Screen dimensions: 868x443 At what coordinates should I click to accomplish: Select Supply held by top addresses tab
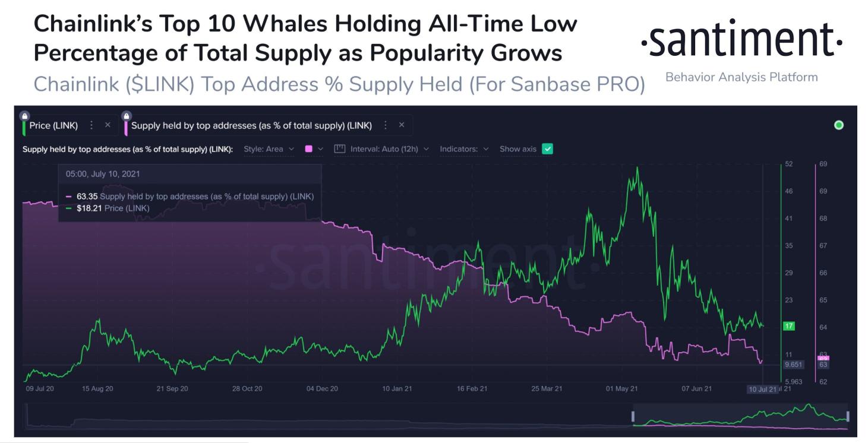[251, 125]
